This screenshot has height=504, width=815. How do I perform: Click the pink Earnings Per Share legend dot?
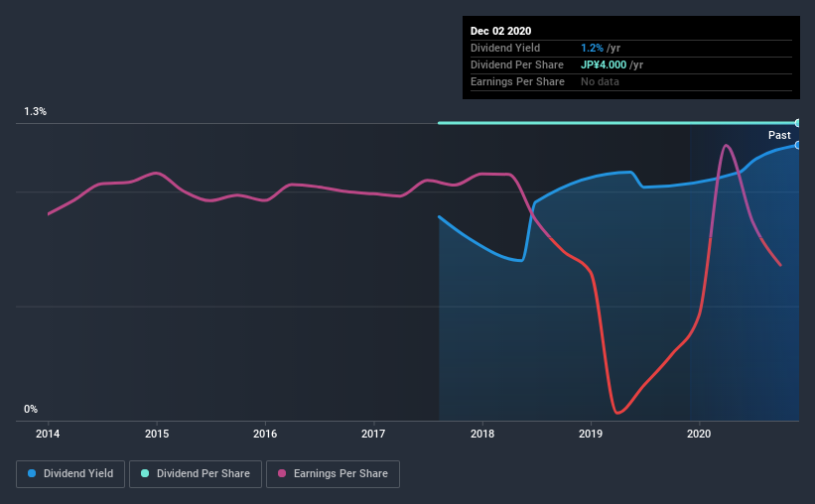[x=282, y=473]
